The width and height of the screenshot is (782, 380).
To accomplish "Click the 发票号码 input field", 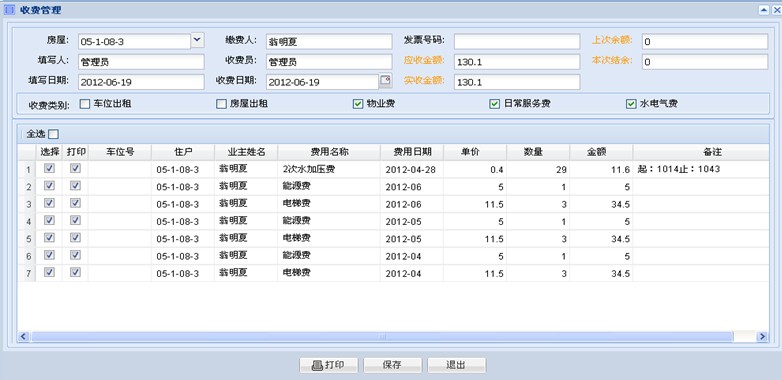I will (x=517, y=41).
